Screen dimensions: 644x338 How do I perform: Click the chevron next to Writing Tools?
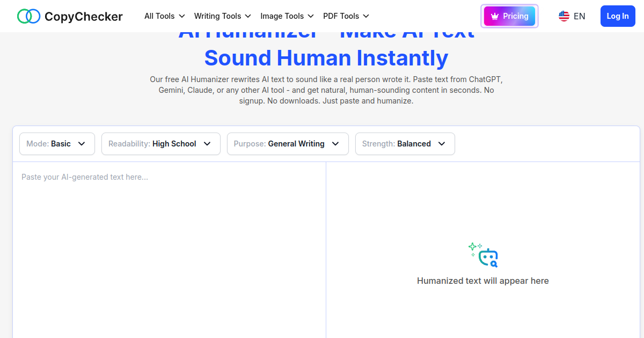247,16
